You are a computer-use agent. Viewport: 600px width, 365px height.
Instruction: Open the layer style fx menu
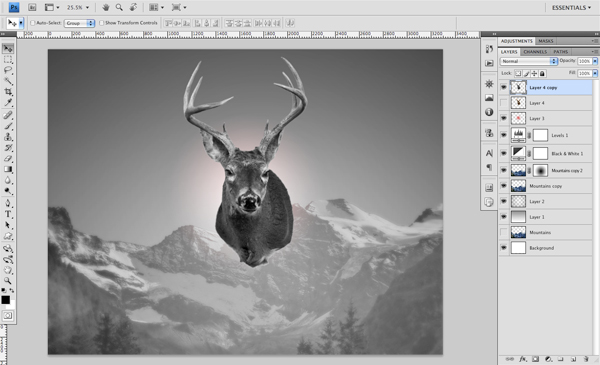523,359
